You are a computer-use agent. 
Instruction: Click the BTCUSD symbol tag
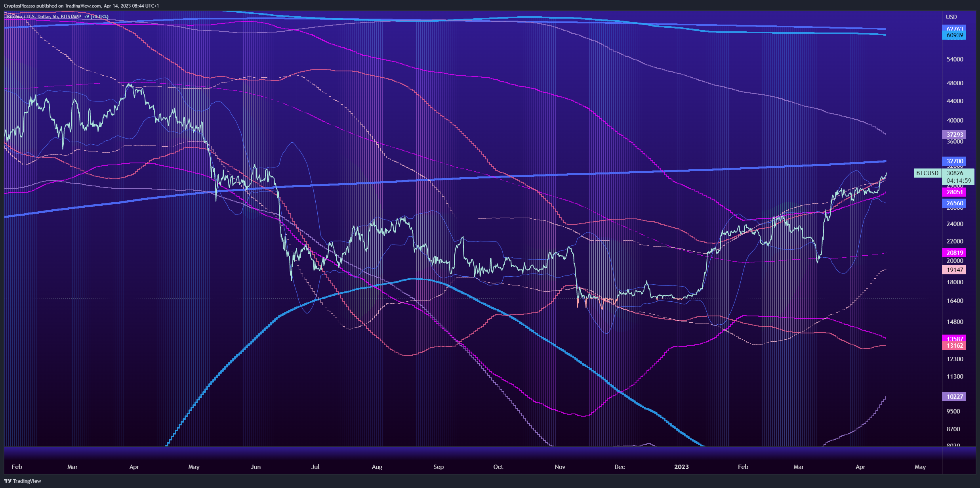927,173
